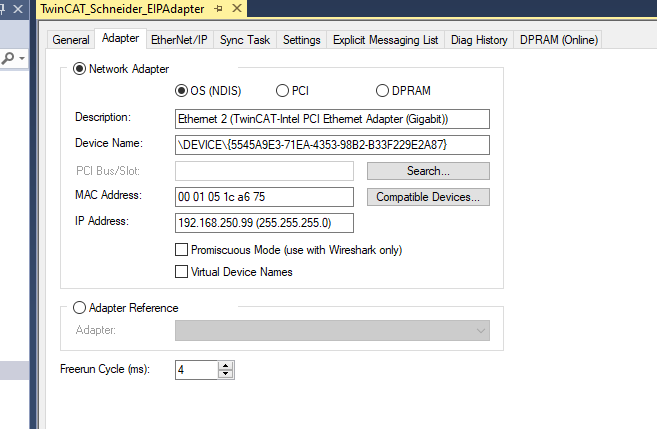Show the Explicit Messaging List tab
Screen dimensions: 657x429
click(x=385, y=40)
